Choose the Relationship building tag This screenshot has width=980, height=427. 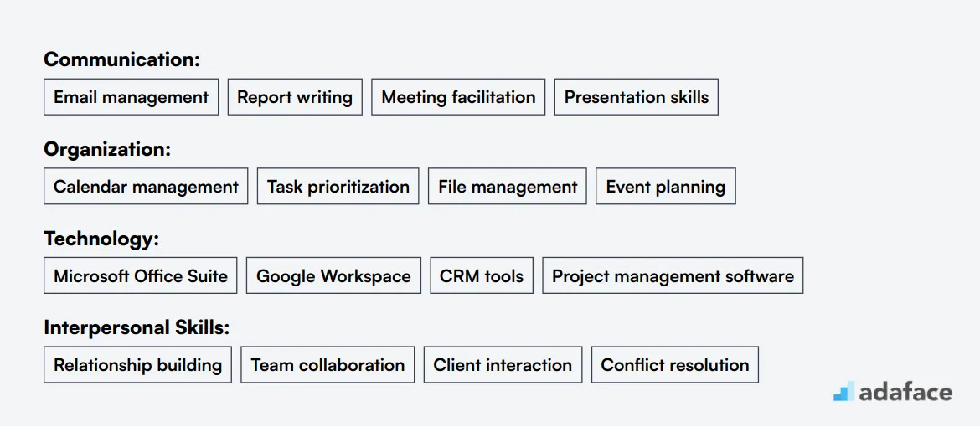(137, 365)
